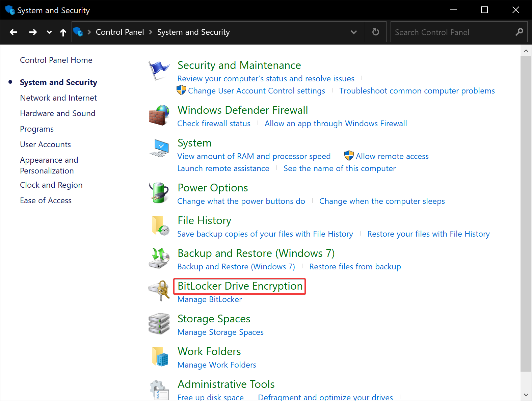Click Restore your files with File History

click(428, 234)
